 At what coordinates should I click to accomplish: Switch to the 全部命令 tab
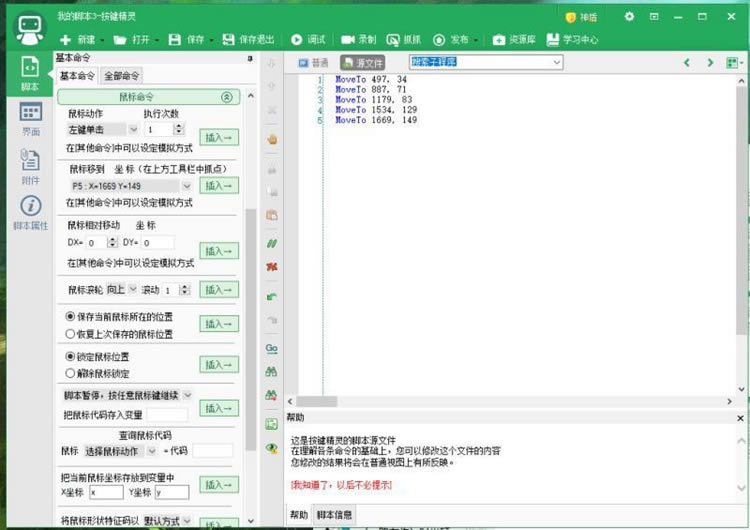(x=122, y=76)
